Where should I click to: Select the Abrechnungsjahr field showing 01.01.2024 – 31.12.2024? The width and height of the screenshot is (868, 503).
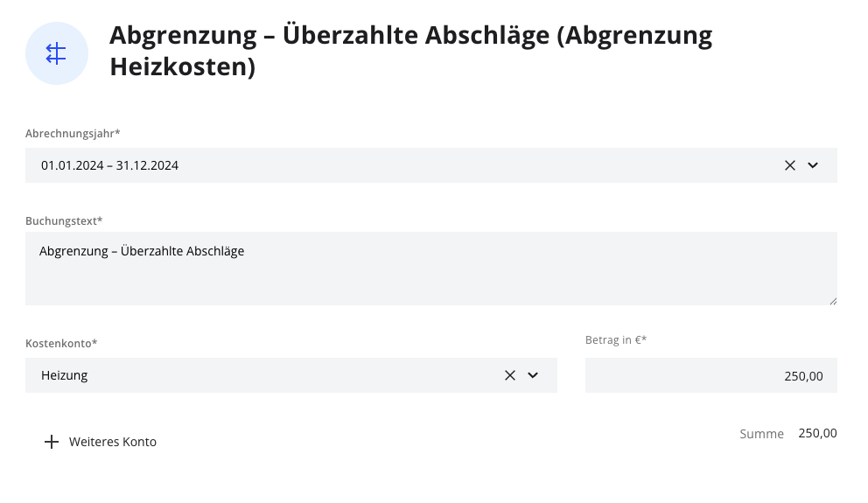point(394,165)
